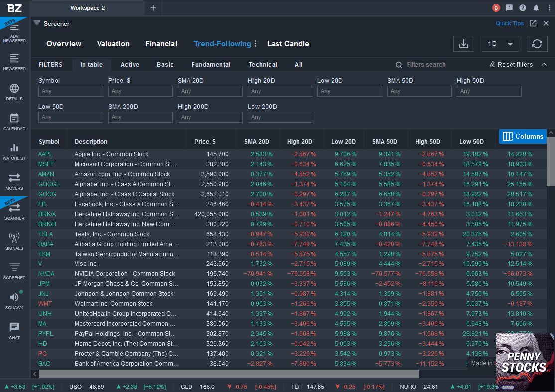555x392 pixels.
Task: Download the screener results
Action: [x=464, y=44]
